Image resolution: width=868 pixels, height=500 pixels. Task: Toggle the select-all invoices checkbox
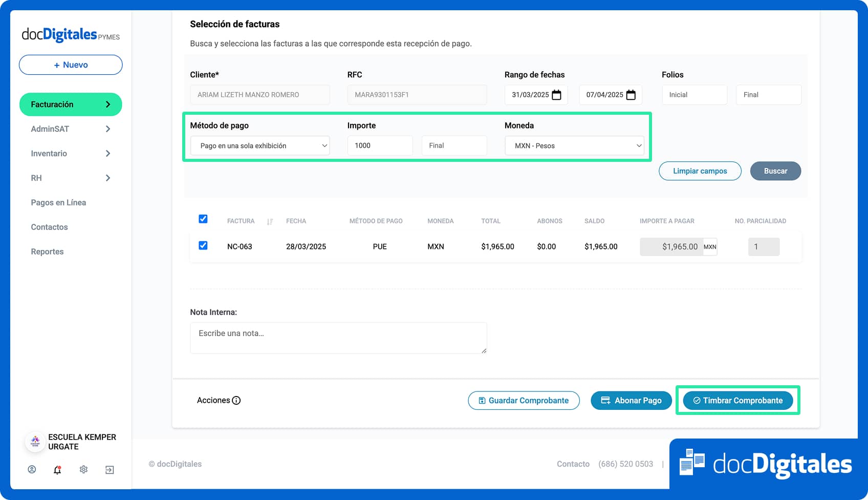pos(203,219)
